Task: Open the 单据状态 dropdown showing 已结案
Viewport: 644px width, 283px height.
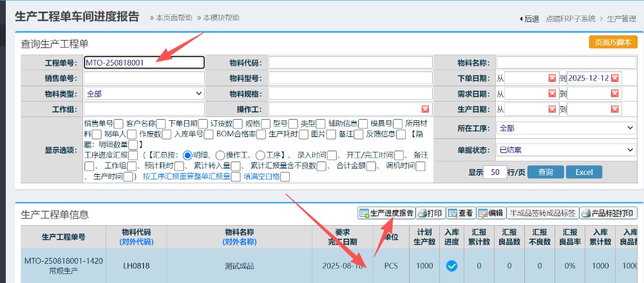Action: 565,150
